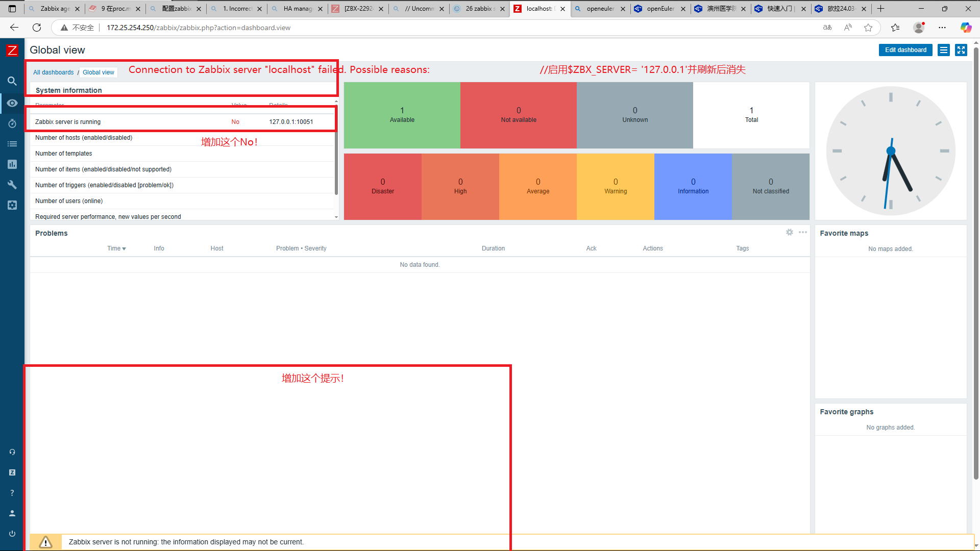Open Problems widget gear settings
The width and height of the screenshot is (980, 551).
click(790, 232)
